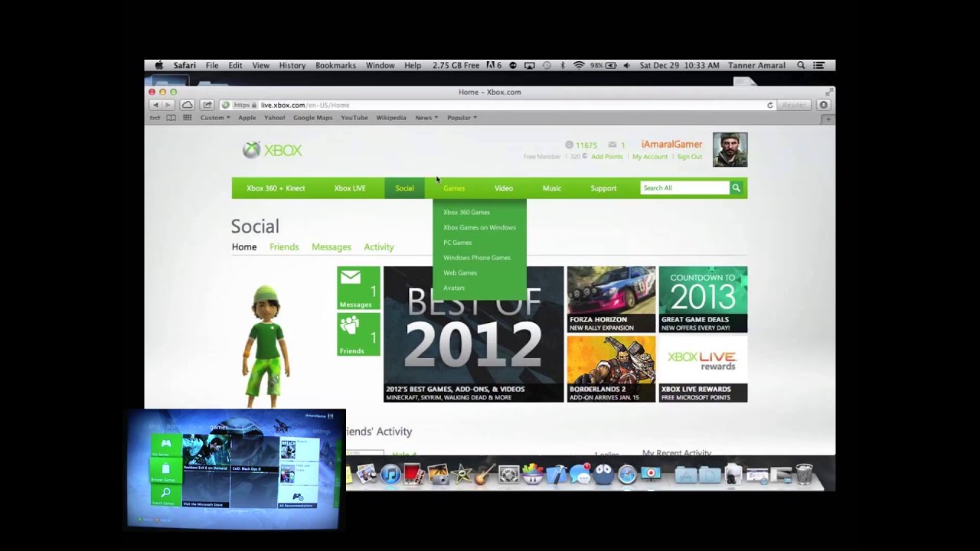This screenshot has width=980, height=551.
Task: Open the Best of 2012 banner
Action: 473,334
